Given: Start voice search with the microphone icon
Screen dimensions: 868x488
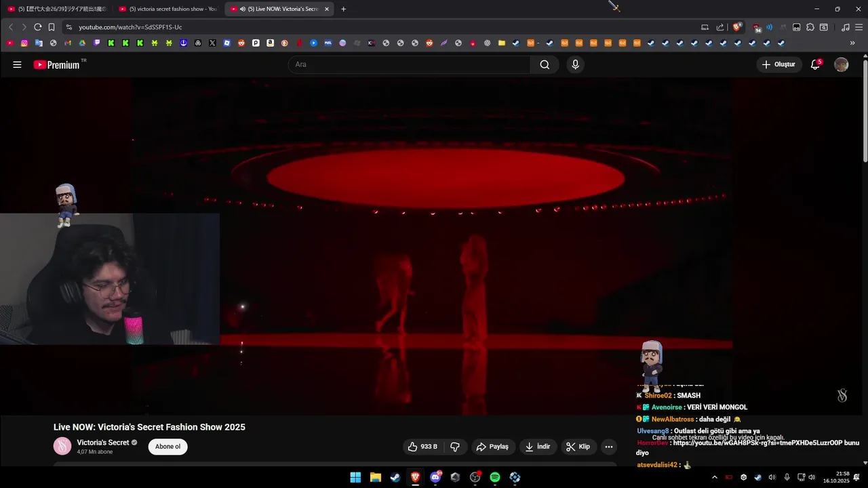Looking at the screenshot, I should [575, 64].
